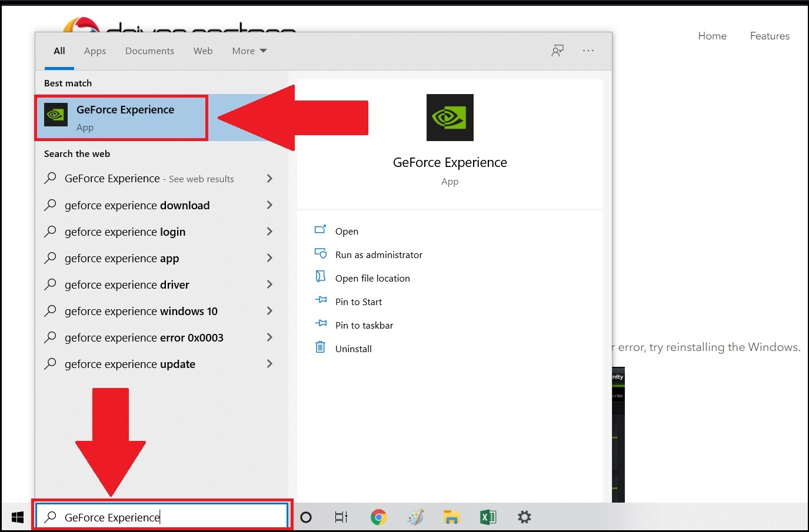Expand GeForce Experience See web results arrow
809x532 pixels.
click(x=269, y=178)
